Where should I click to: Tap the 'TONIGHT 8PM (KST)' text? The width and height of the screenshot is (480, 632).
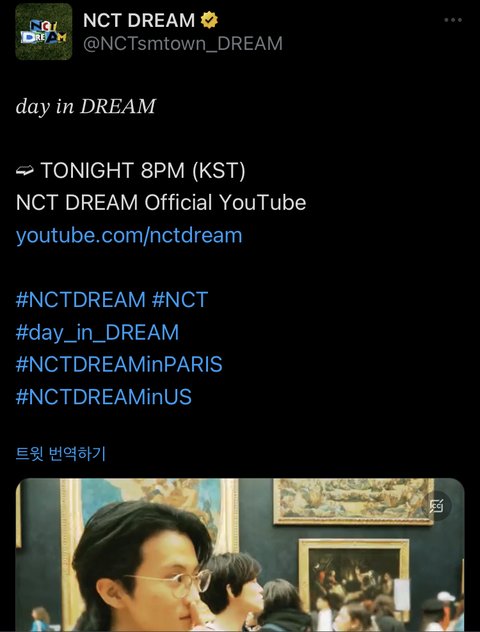coord(143,170)
